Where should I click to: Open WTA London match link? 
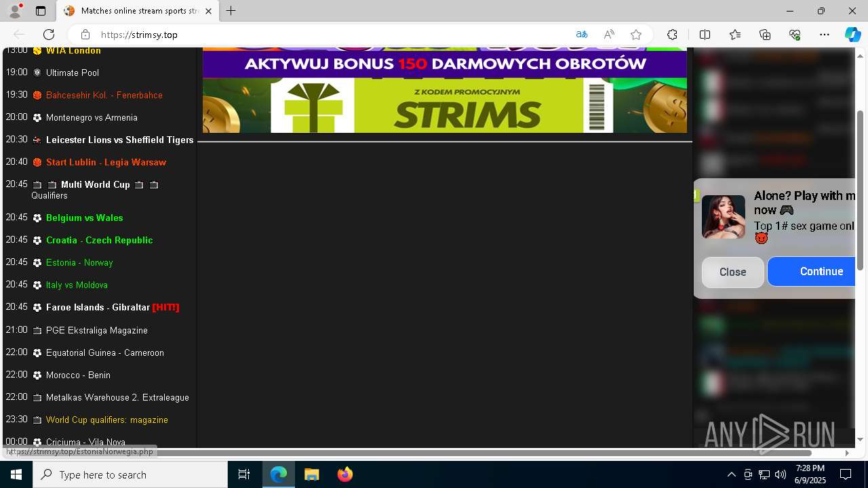[73, 51]
